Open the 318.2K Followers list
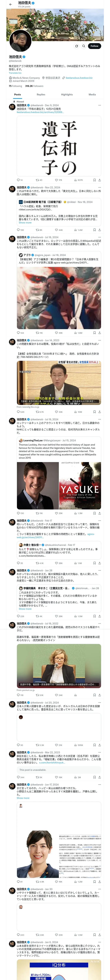110x980 pixels. click(34, 86)
